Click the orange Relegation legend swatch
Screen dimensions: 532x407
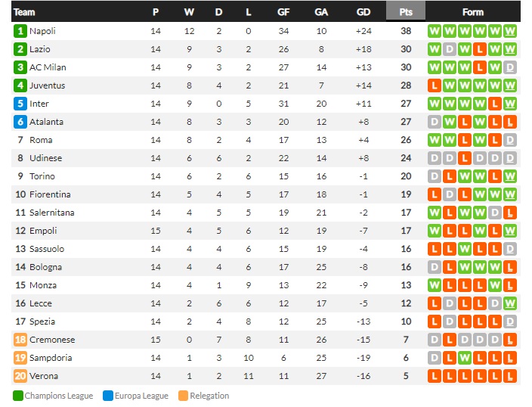coord(183,396)
